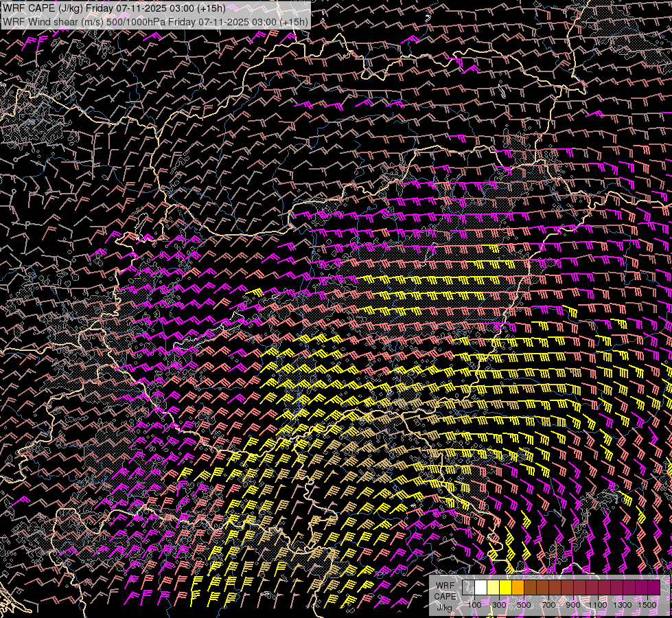Select the white CAPE legend swatch
This screenshot has width=672, height=618.
pos(481,587)
